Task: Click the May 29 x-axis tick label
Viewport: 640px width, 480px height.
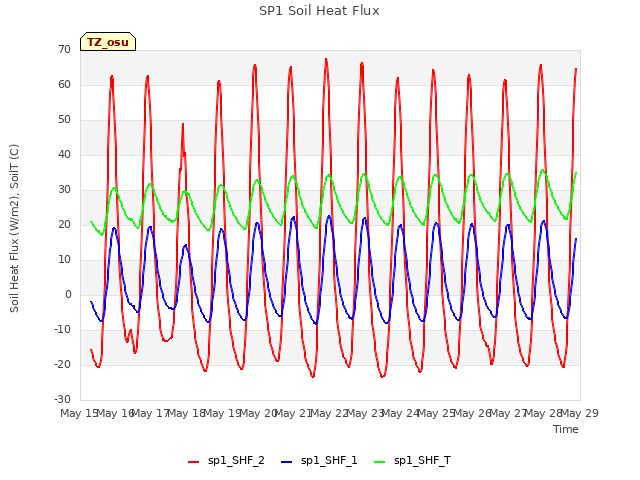Action: 580,413
